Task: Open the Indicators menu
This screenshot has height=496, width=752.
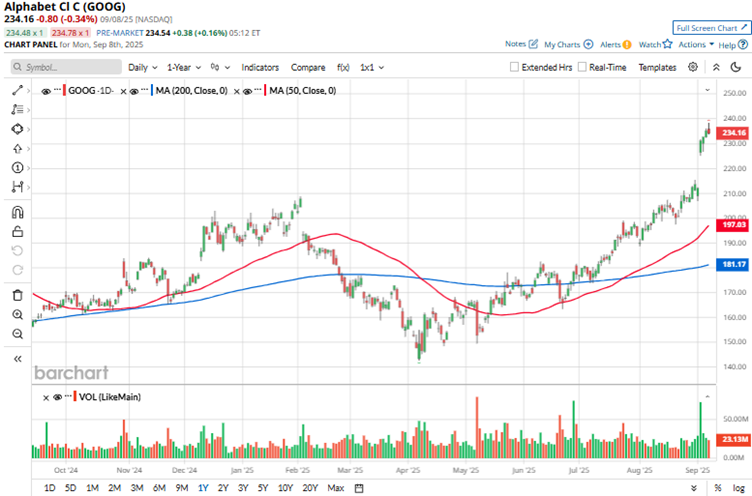Action: pyautogui.click(x=260, y=67)
